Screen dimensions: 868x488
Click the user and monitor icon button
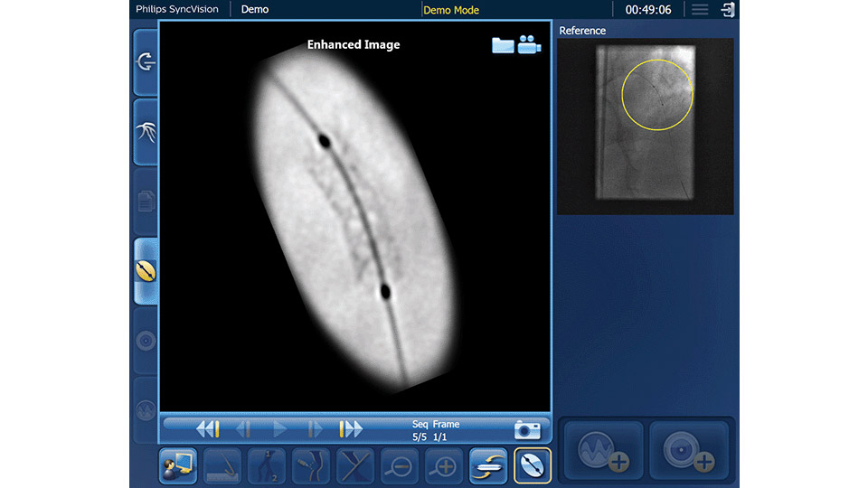[178, 465]
